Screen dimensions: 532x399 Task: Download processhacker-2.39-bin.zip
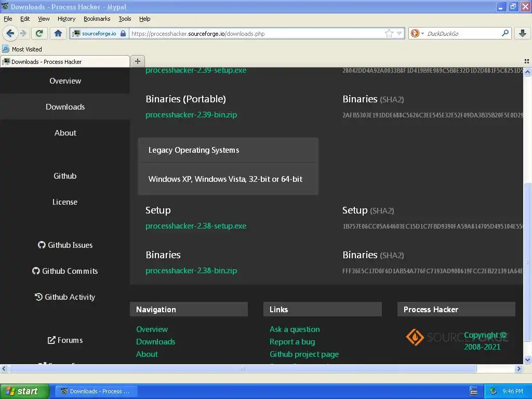tap(191, 115)
